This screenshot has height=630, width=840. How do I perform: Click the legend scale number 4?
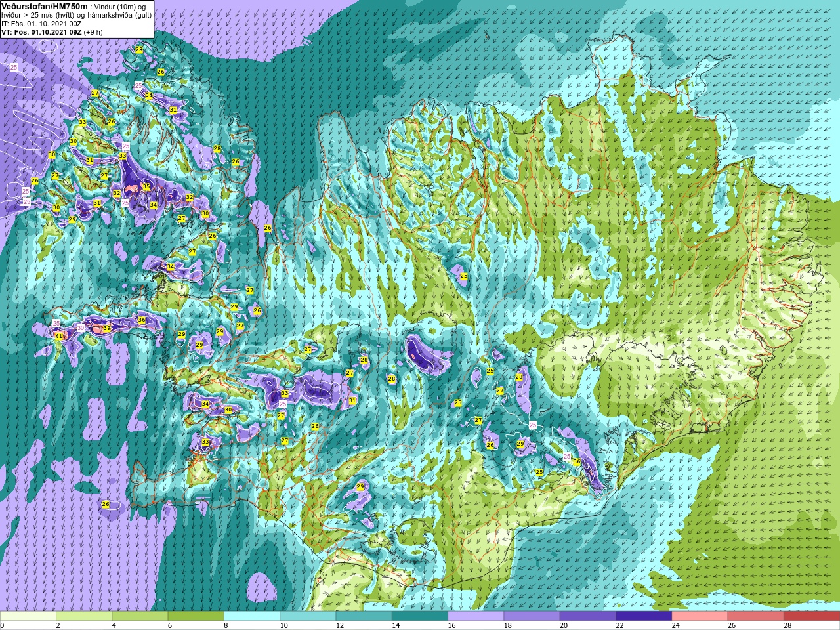pos(114,625)
